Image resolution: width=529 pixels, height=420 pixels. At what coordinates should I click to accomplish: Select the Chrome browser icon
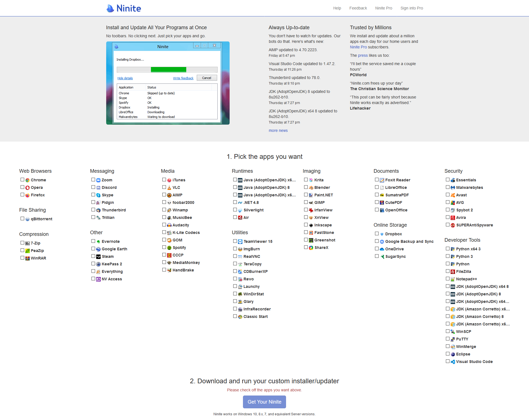pos(27,180)
